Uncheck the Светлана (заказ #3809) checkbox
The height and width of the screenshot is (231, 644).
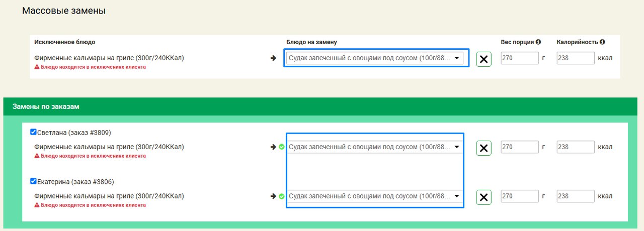[x=33, y=132]
